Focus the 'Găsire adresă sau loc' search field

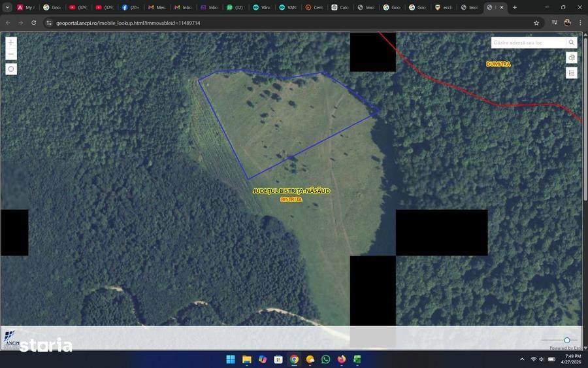pyautogui.click(x=529, y=42)
